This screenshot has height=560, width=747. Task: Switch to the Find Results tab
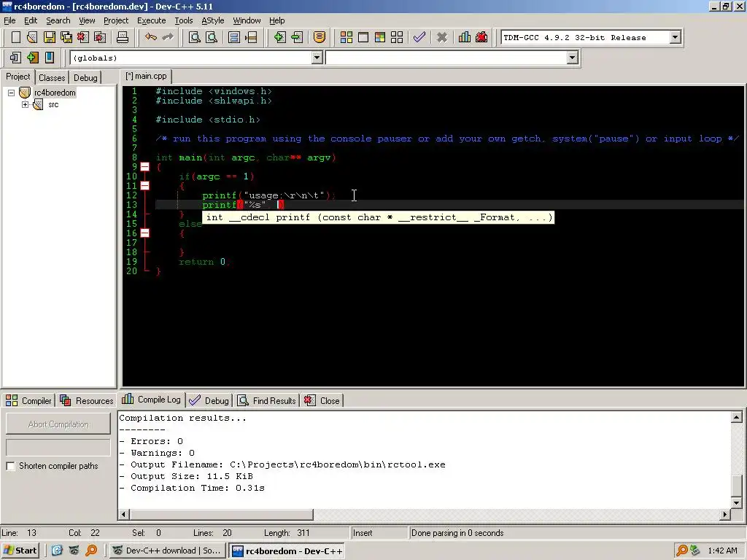point(267,400)
